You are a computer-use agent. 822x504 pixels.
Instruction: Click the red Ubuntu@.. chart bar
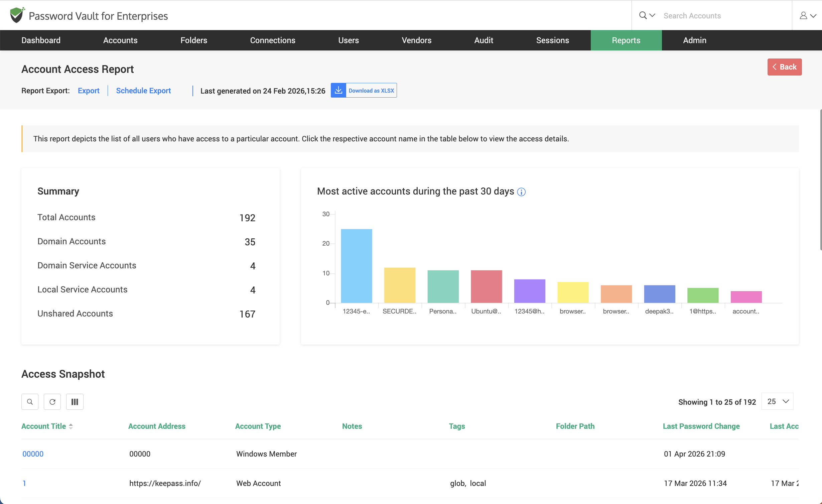(x=486, y=286)
